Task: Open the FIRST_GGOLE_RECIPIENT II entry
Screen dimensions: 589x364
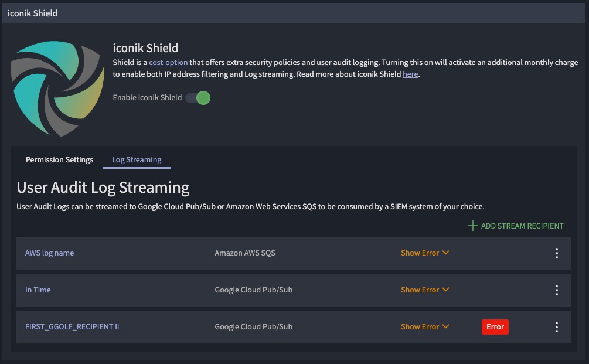Action: [x=72, y=327]
